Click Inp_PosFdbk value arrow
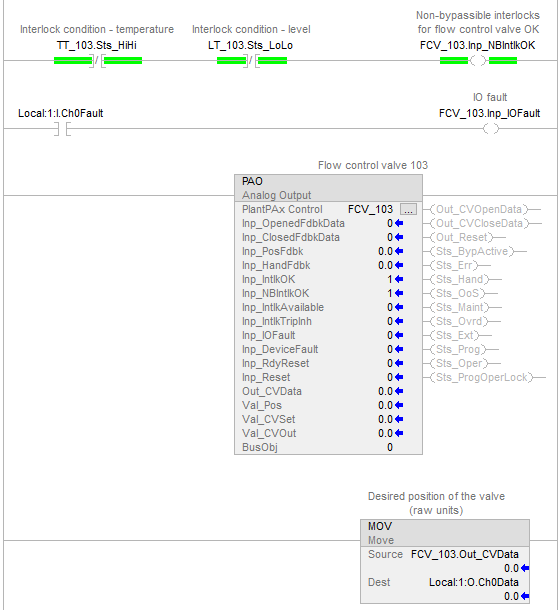This screenshot has height=610, width=560. [x=399, y=251]
